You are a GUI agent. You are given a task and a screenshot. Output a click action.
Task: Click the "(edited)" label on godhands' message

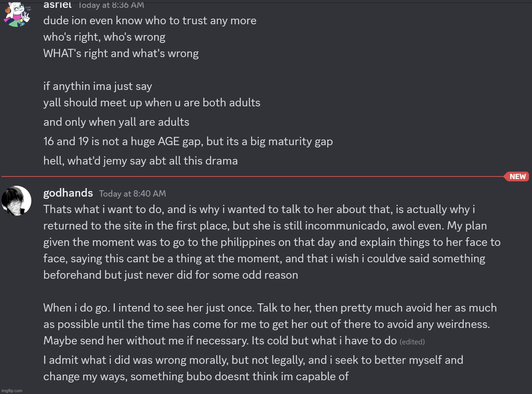tap(412, 342)
